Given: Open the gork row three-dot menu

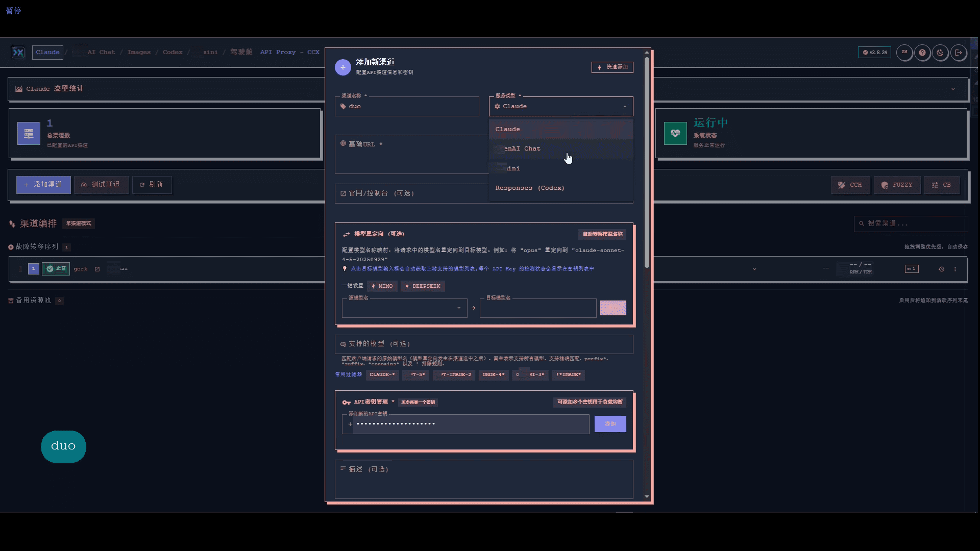Looking at the screenshot, I should point(955,269).
